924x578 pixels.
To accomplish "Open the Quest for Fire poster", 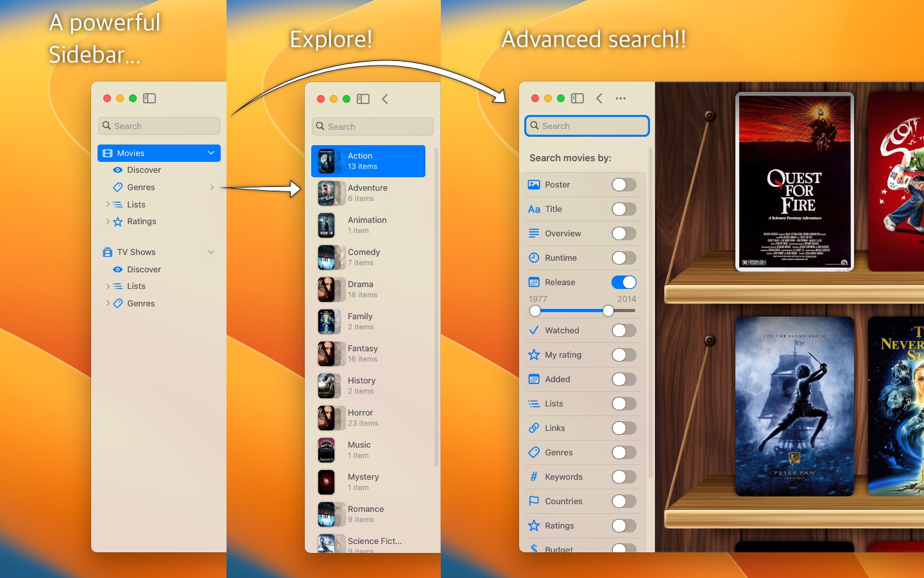I will 794,182.
